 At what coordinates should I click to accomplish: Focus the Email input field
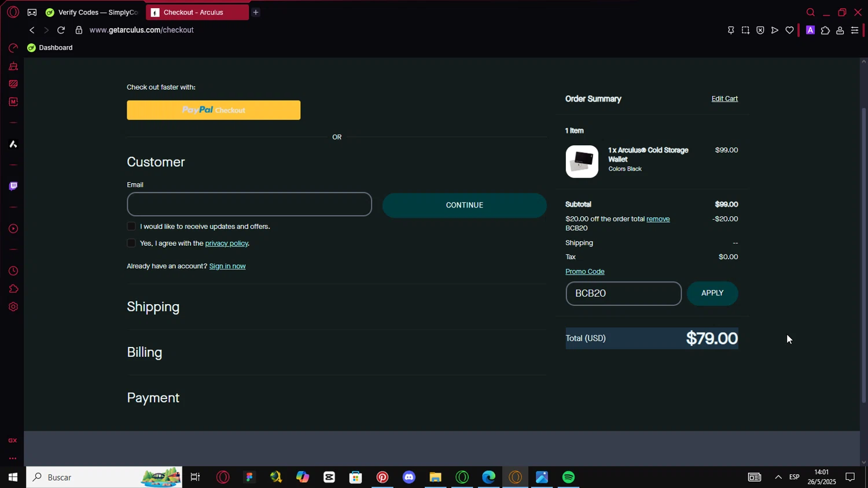click(249, 204)
